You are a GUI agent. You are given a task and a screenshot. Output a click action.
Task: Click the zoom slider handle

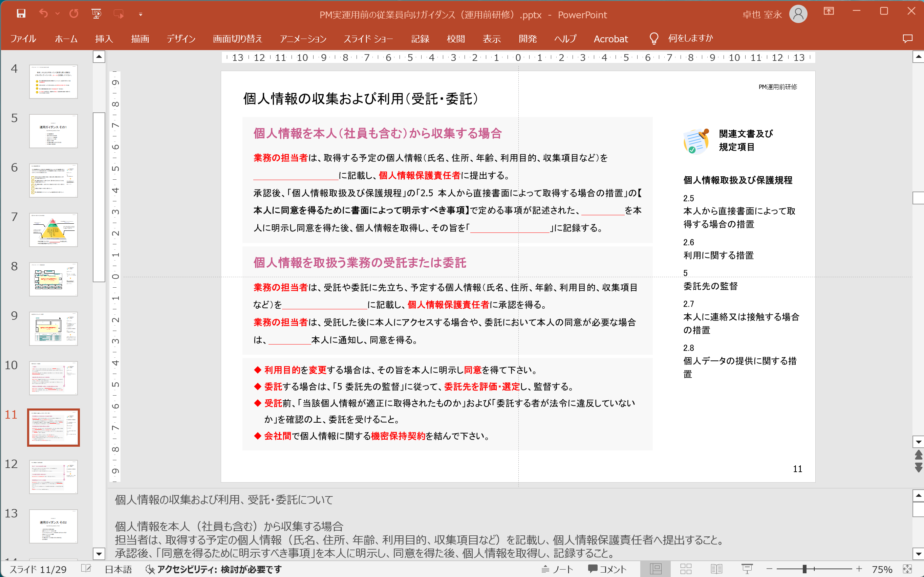click(x=804, y=569)
